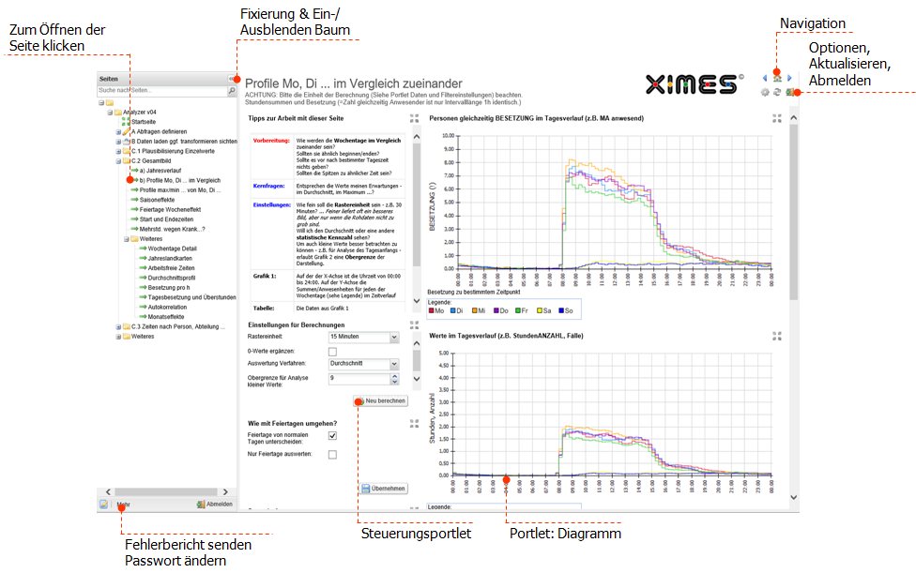Screen dimensions: 916x588
Task: Click the top-right logout icon
Action: (790, 92)
